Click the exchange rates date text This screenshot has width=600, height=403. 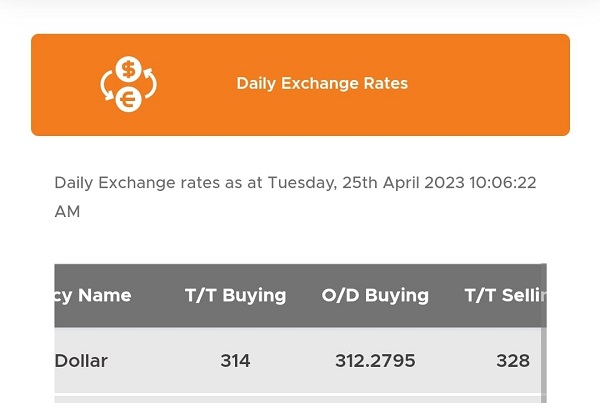click(295, 197)
